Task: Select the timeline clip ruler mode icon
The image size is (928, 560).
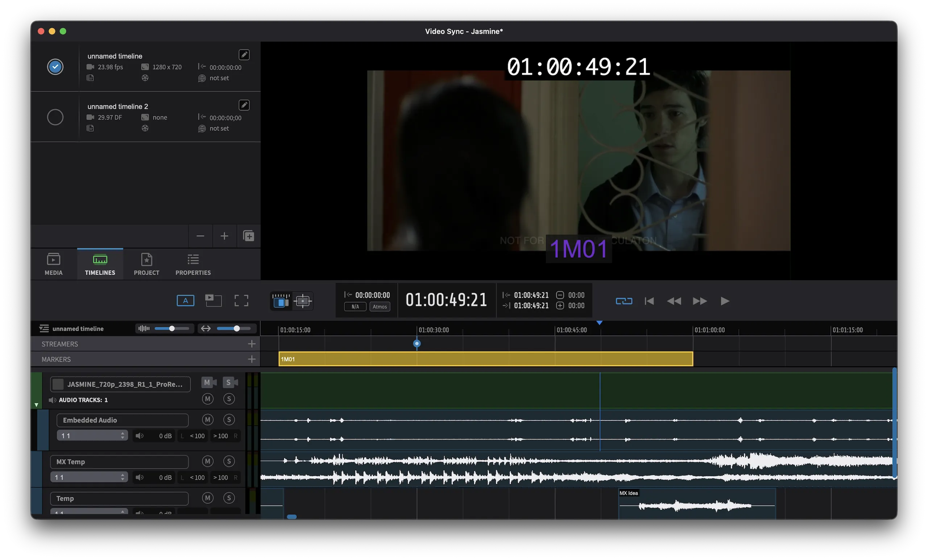Action: click(x=281, y=301)
